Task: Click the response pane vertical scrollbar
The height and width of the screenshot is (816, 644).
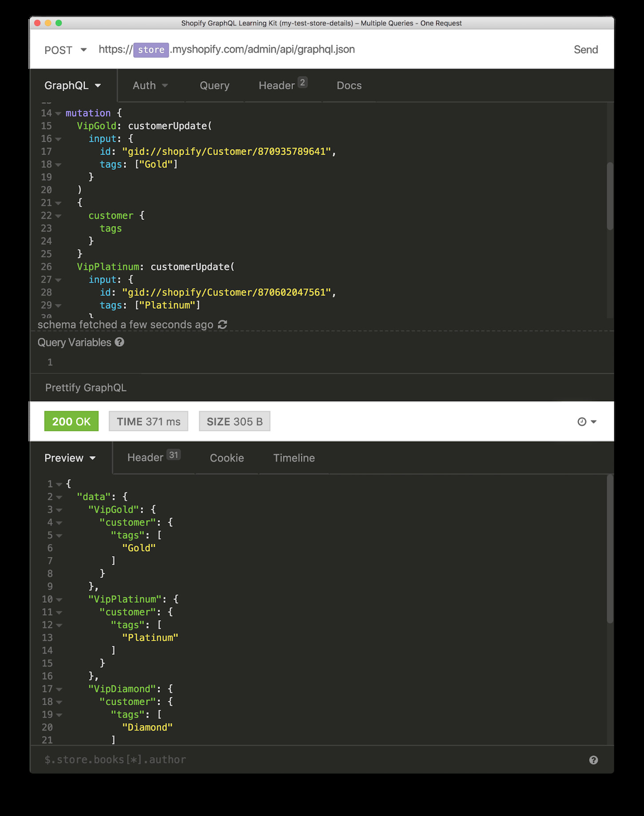Action: click(610, 549)
